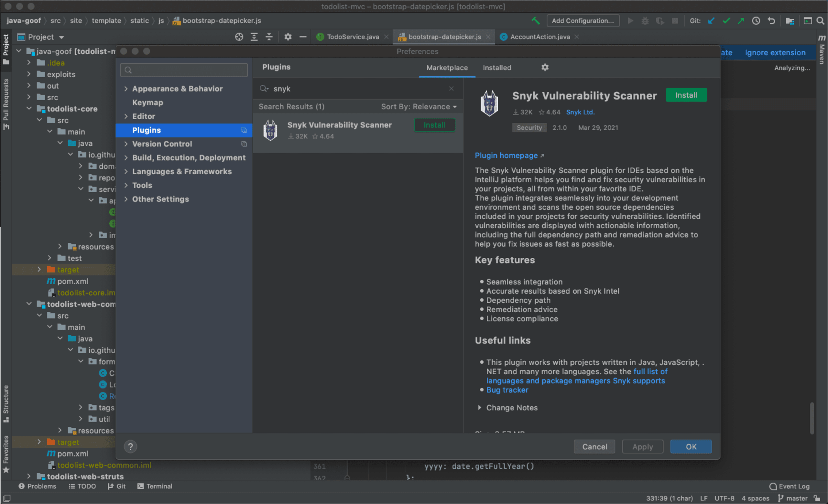Screen dimensions: 828x504
Task: Click the Snyk dog logo in details
Action: click(489, 103)
